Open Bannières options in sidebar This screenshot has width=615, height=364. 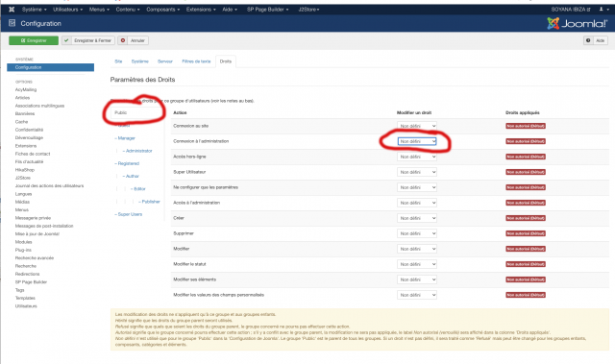(x=25, y=113)
